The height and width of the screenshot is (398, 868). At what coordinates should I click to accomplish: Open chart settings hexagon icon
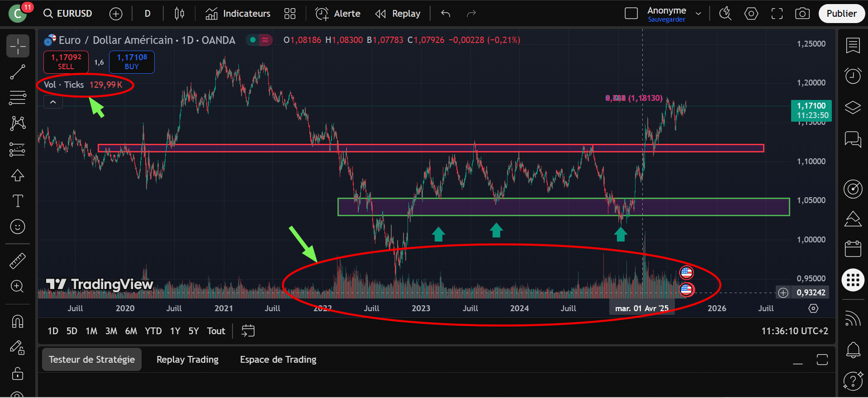(x=751, y=14)
